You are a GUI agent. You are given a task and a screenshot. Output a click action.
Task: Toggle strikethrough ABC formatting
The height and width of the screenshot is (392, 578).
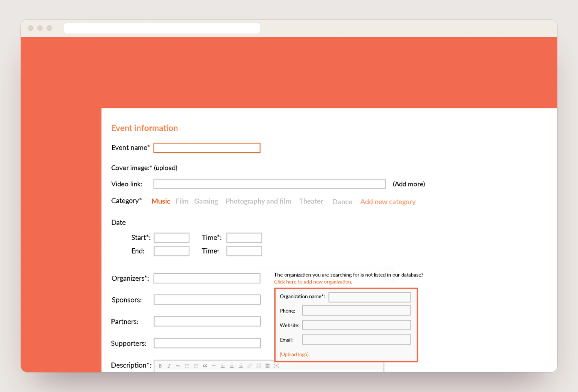pyautogui.click(x=178, y=366)
